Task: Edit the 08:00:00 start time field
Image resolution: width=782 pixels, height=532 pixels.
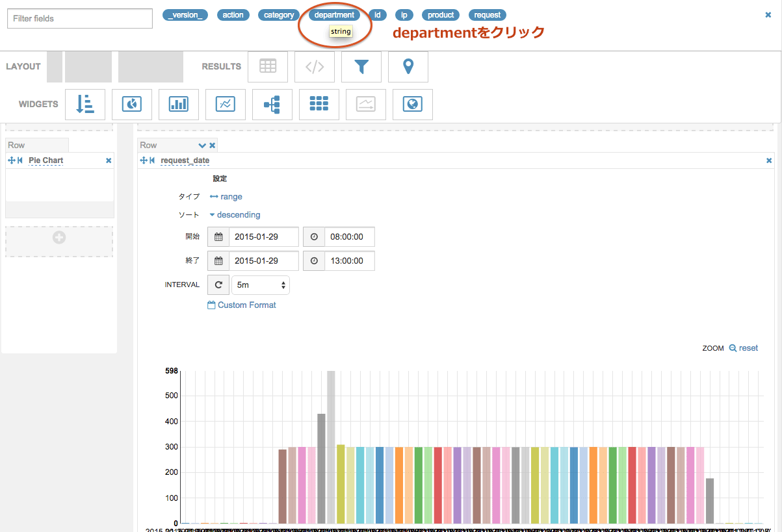Action: coord(350,237)
